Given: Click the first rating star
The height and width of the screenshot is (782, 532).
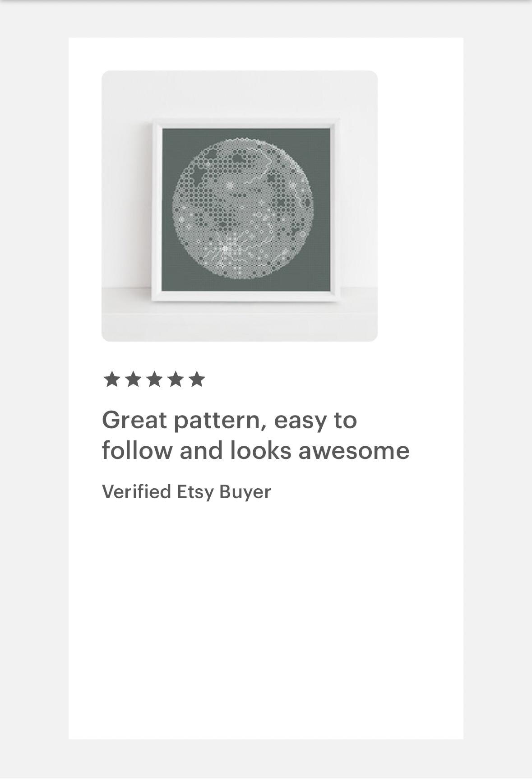Looking at the screenshot, I should pyautogui.click(x=111, y=379).
